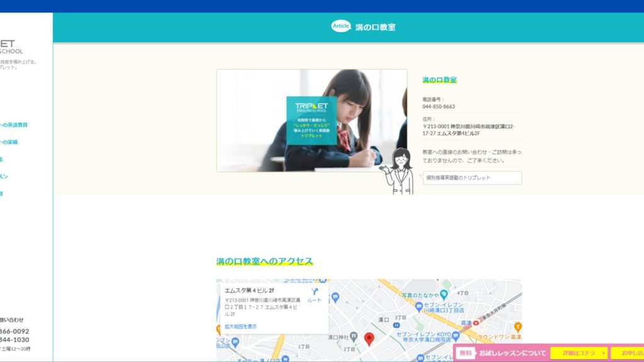
Task: Open the 実績 sidebar menu item
Action: point(9,142)
